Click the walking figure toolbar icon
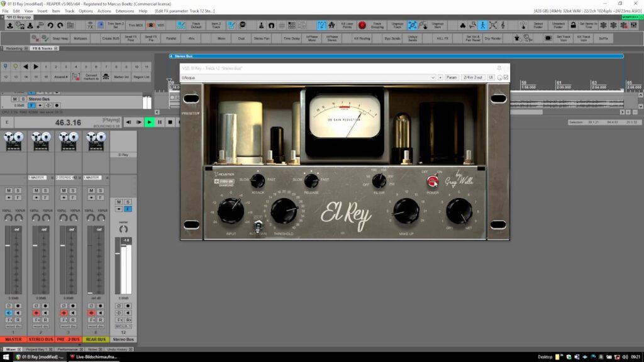Image resolution: width=644 pixels, height=362 pixels. click(x=482, y=25)
